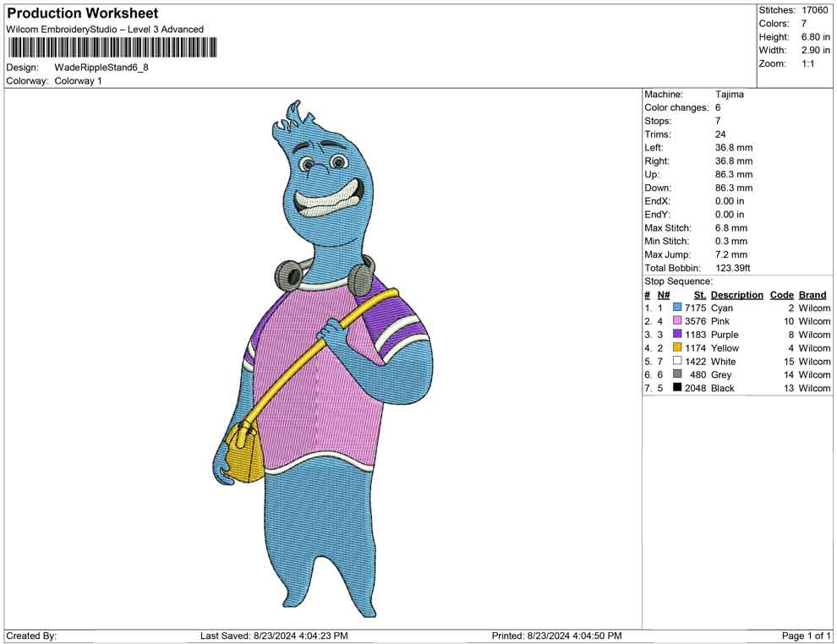Click the 'N#' column header
This screenshot has width=837, height=644.
click(x=664, y=294)
